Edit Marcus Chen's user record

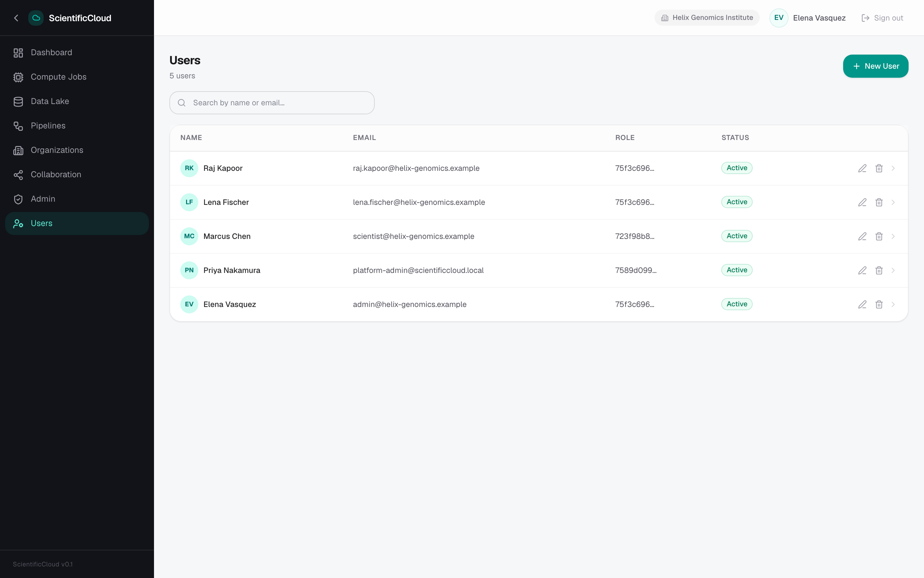point(862,236)
